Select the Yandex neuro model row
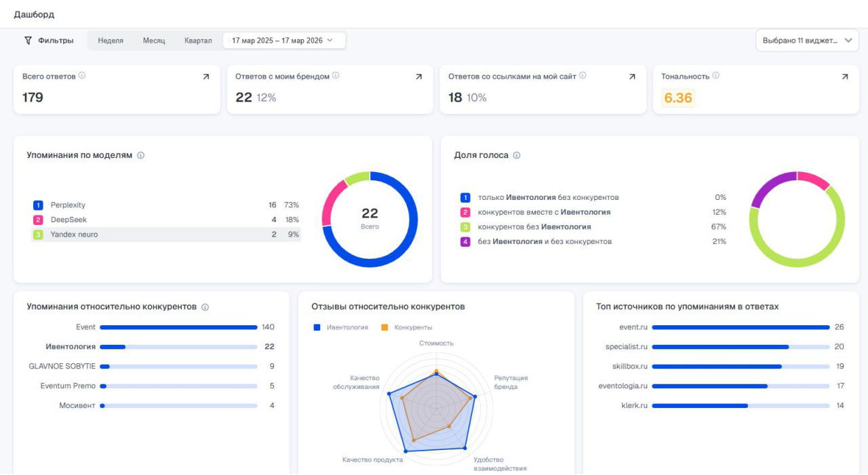The height and width of the screenshot is (475, 868). (x=166, y=234)
